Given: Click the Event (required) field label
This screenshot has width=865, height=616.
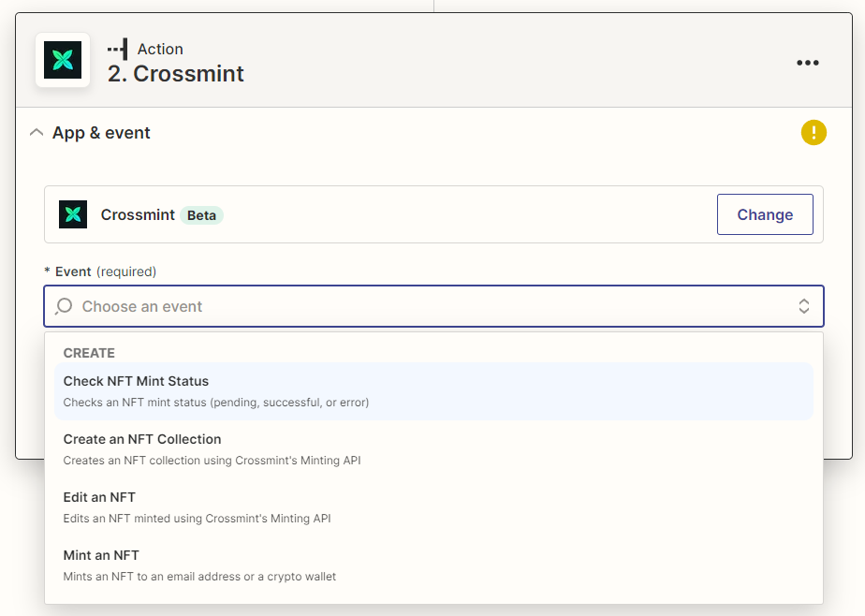Looking at the screenshot, I should coord(100,271).
